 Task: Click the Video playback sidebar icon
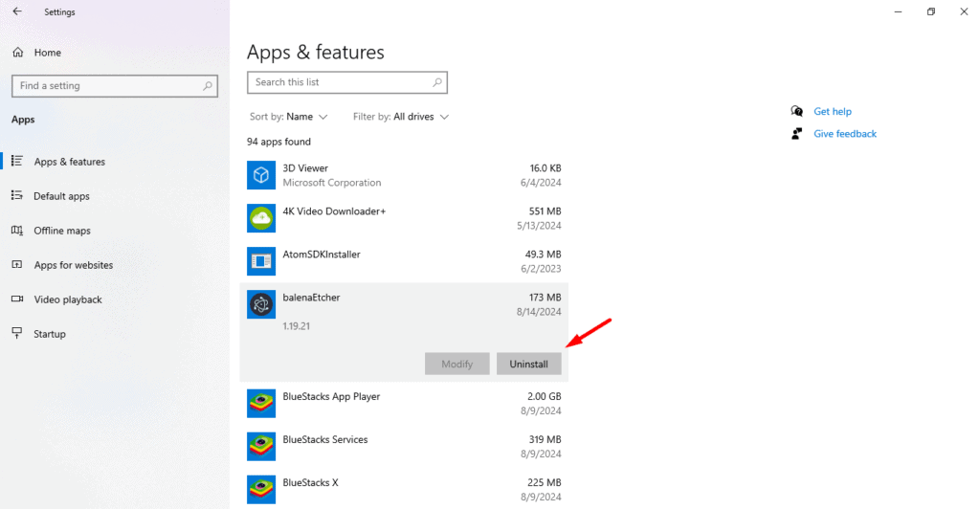17,299
